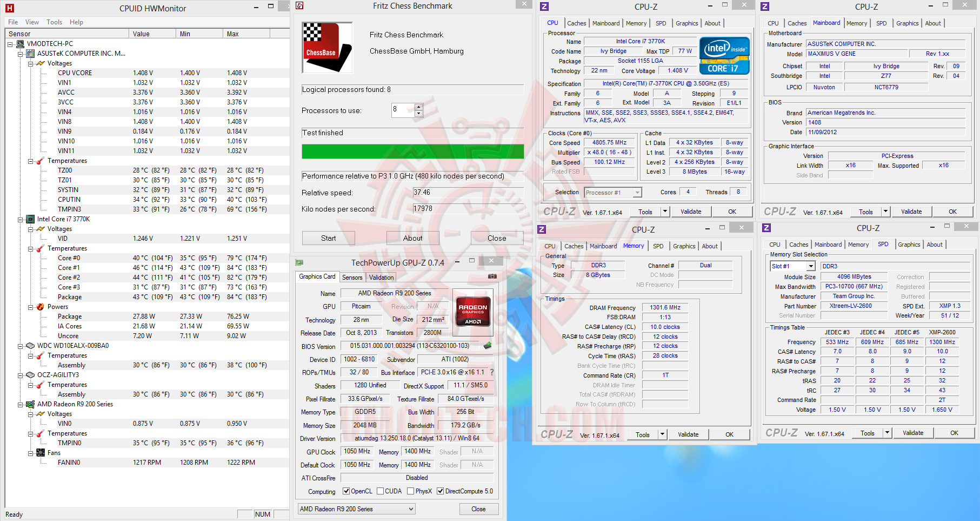Click the voltage icon under AMD Radeon R9 200 Series
The height and width of the screenshot is (521, 980).
point(41,414)
